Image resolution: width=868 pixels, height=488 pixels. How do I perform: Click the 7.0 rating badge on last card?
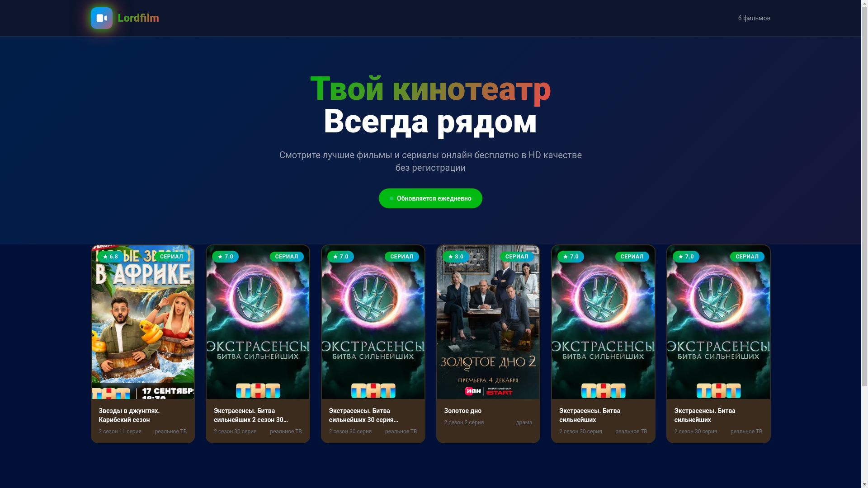pos(686,257)
